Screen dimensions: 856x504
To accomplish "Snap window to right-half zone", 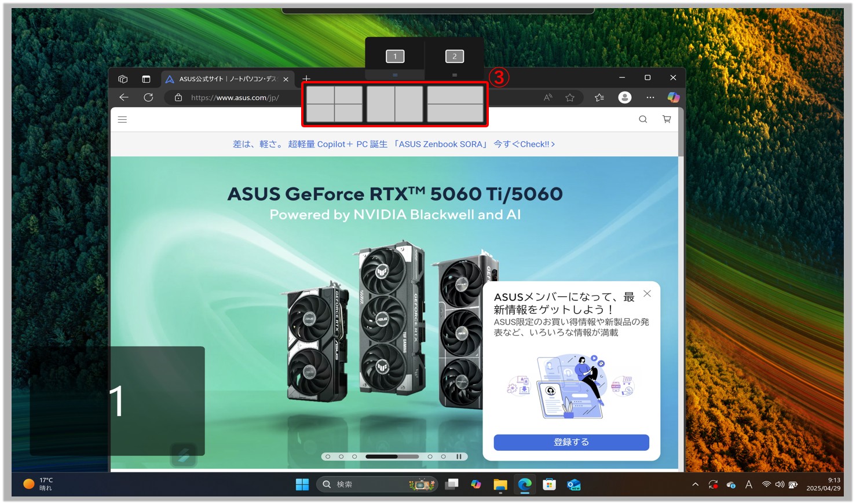I will pos(409,104).
